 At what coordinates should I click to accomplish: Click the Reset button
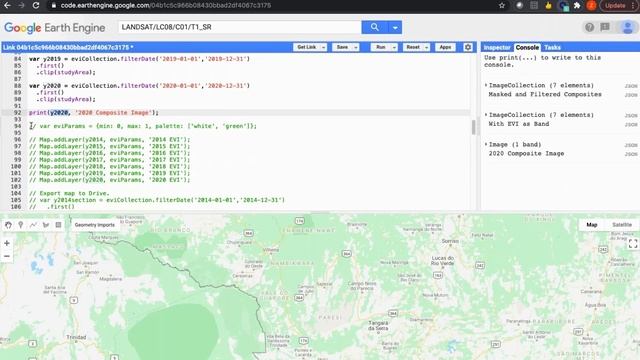point(413,47)
